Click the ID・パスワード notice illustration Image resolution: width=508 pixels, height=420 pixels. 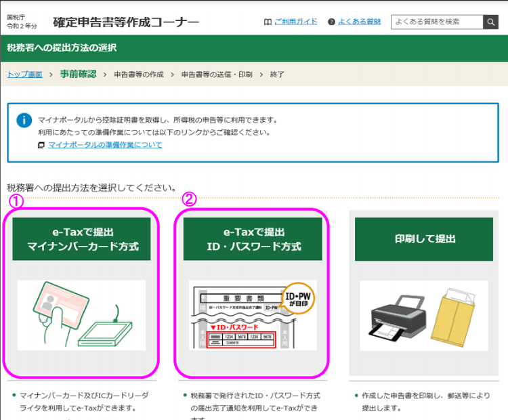(x=253, y=315)
